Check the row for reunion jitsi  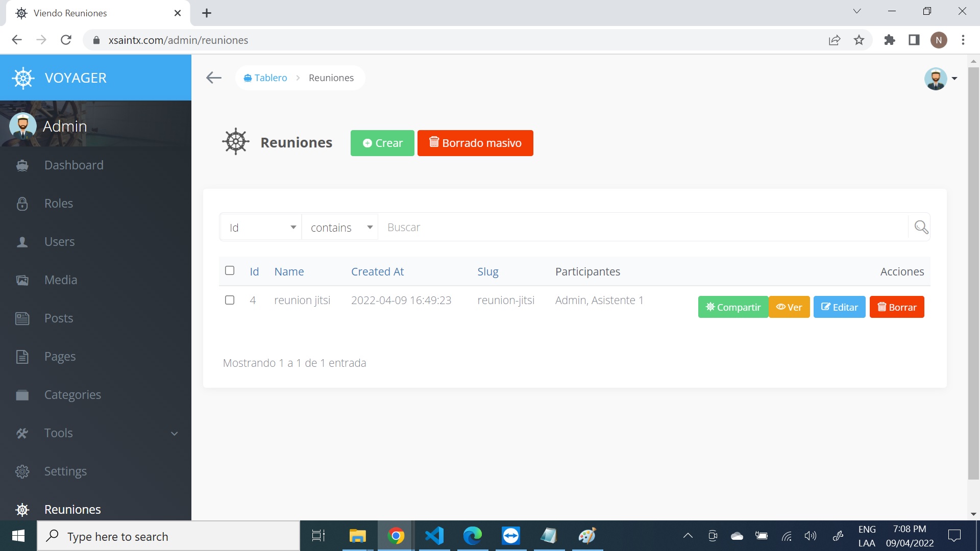(230, 300)
